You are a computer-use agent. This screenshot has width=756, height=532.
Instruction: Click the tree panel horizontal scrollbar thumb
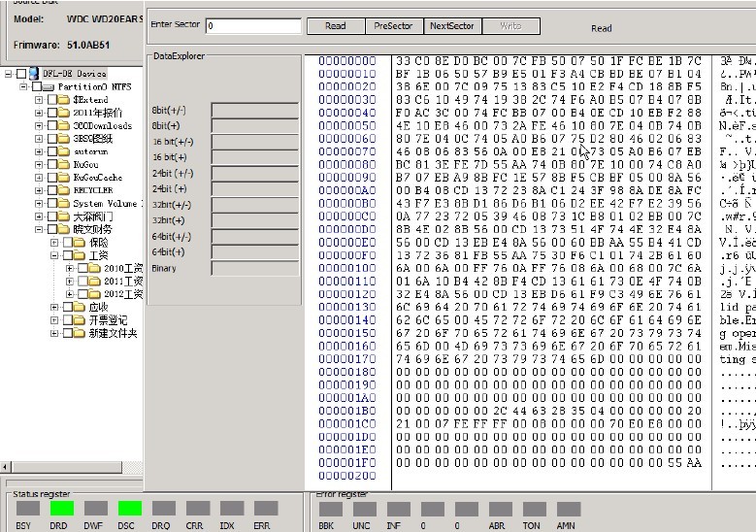click(x=67, y=467)
